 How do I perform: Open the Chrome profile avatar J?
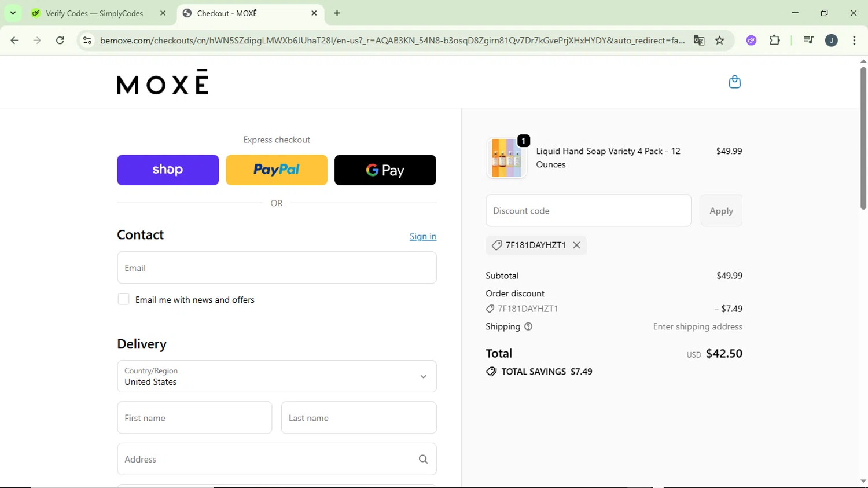(832, 40)
